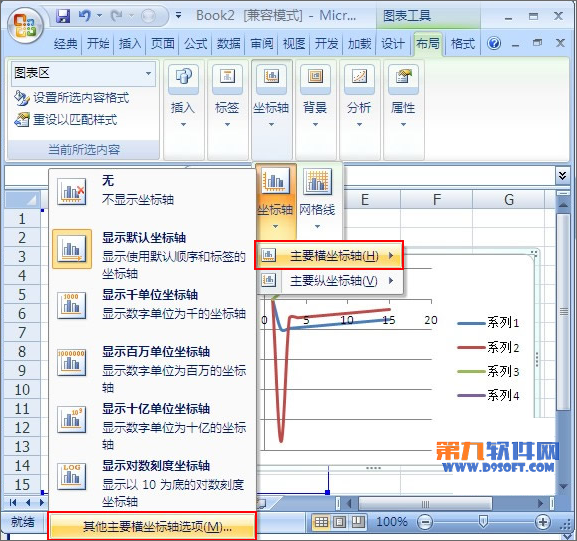Switch to 数据 ribbon tab
The image size is (577, 541).
(229, 44)
